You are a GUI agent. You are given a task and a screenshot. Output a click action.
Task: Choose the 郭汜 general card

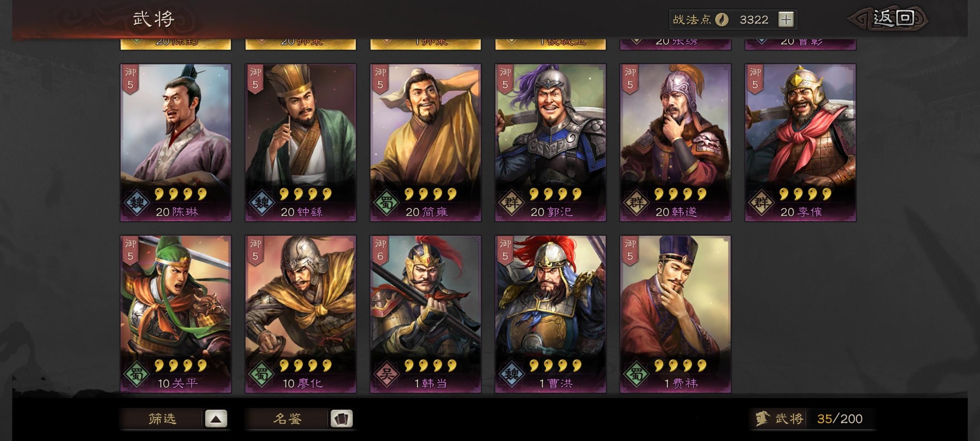click(550, 143)
